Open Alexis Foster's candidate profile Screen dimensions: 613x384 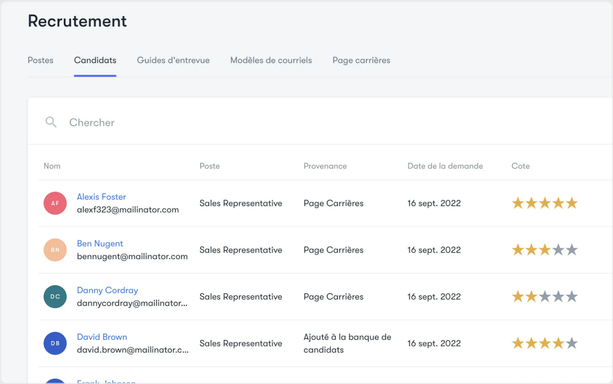coord(101,197)
